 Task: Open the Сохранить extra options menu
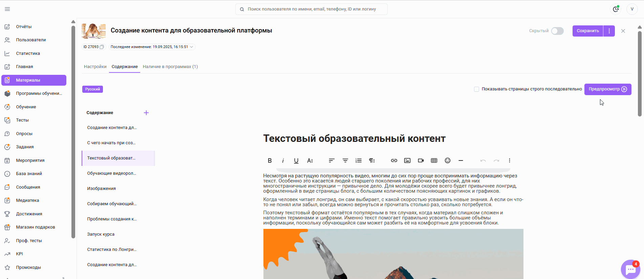pyautogui.click(x=609, y=31)
